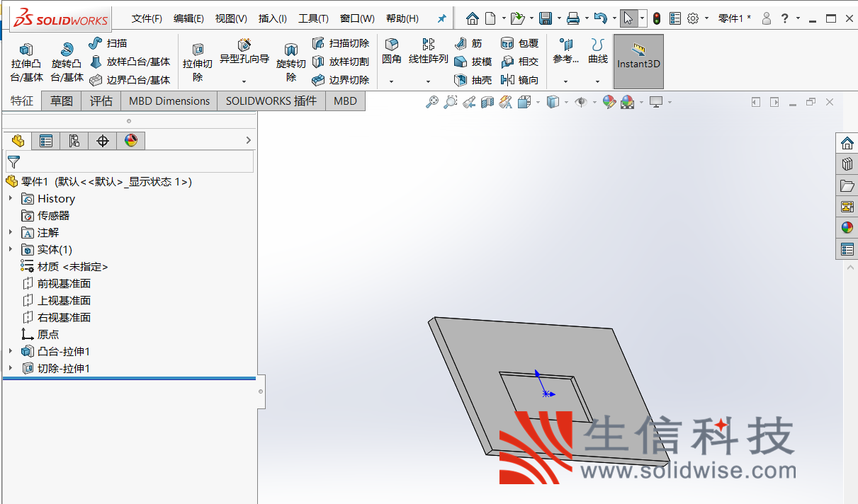
Task: Click the Zoom to Area icon
Action: coord(450,103)
